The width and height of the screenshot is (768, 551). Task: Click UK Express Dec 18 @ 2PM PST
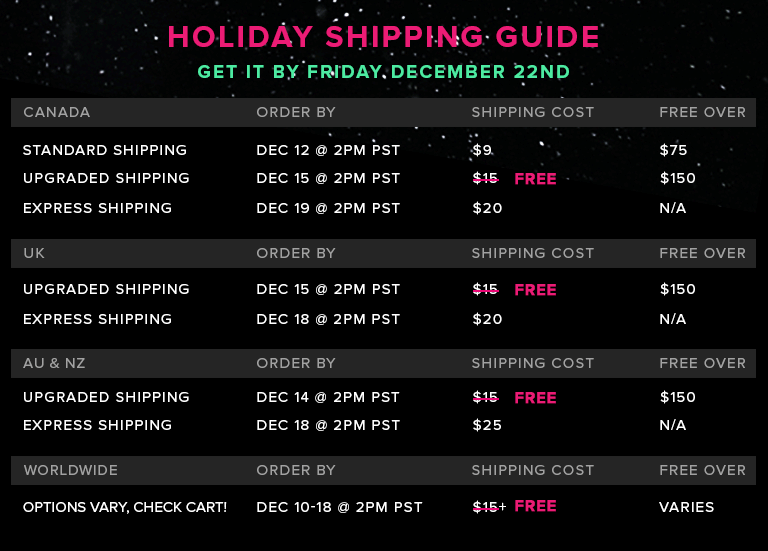click(x=328, y=319)
